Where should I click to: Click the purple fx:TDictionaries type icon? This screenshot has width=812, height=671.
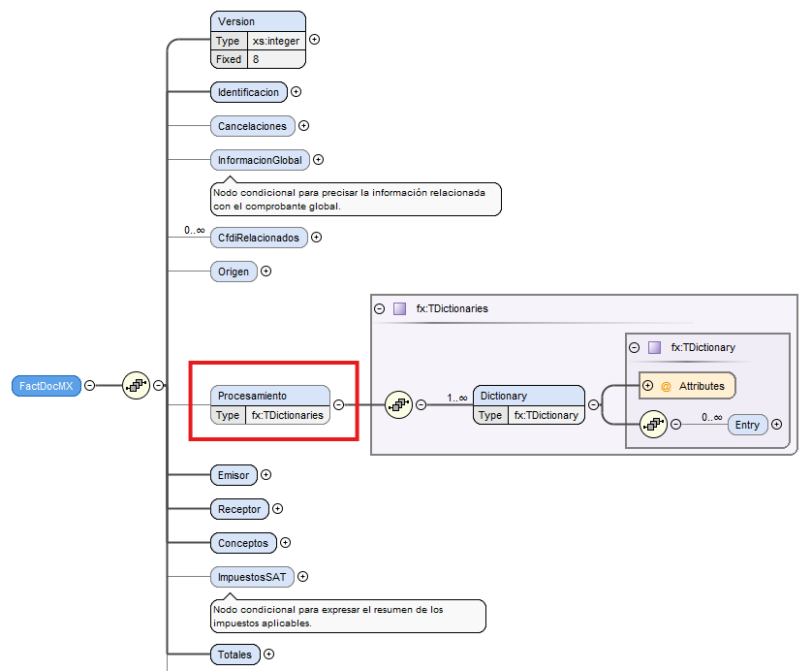coord(399,309)
